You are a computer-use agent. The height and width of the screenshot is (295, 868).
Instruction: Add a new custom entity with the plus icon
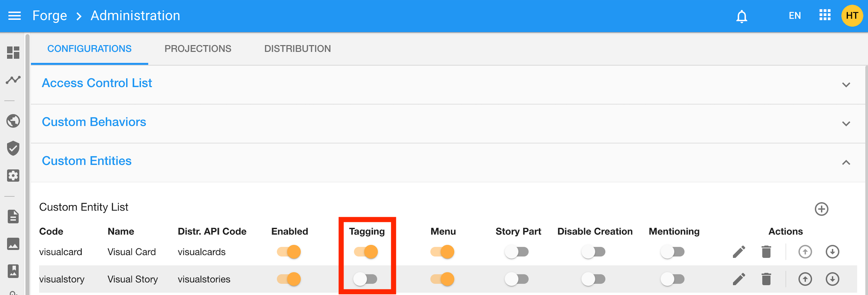click(821, 209)
